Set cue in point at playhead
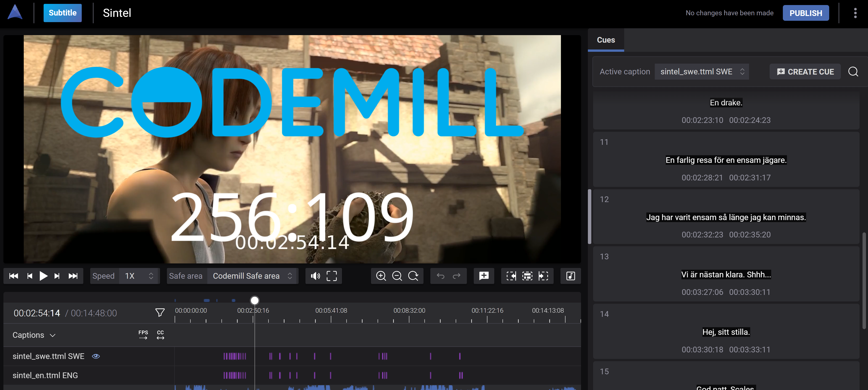 click(511, 276)
